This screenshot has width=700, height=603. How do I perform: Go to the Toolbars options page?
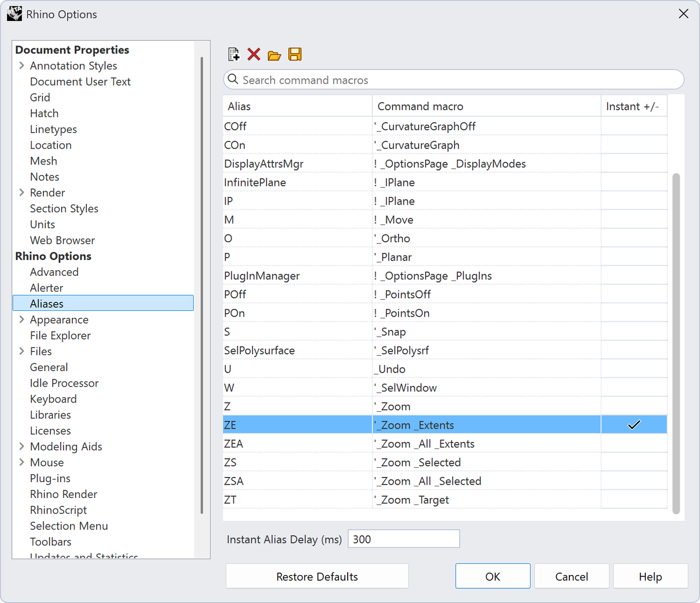[50, 542]
